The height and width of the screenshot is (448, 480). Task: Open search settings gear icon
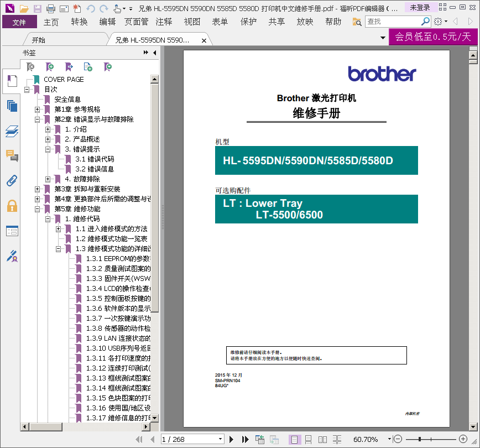pyautogui.click(x=438, y=22)
